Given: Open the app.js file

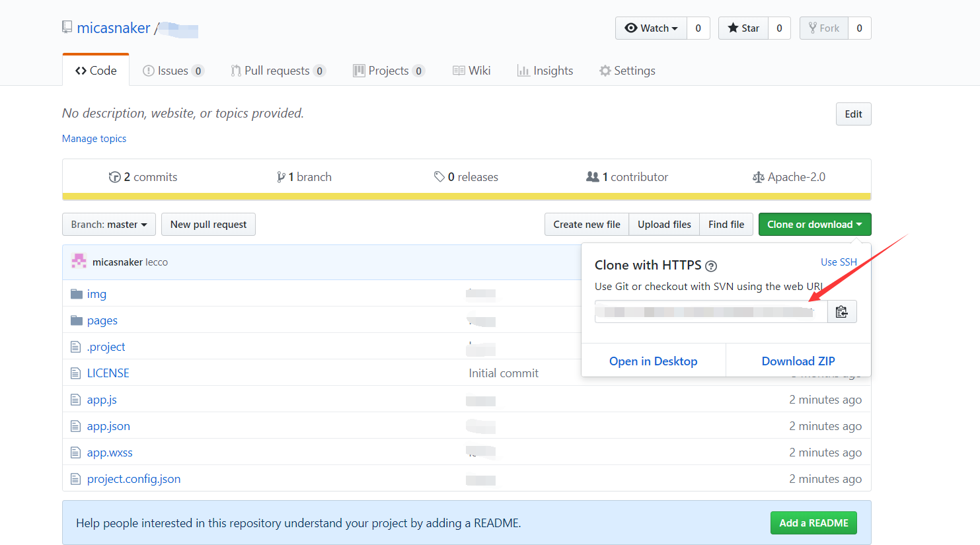Looking at the screenshot, I should 102,400.
